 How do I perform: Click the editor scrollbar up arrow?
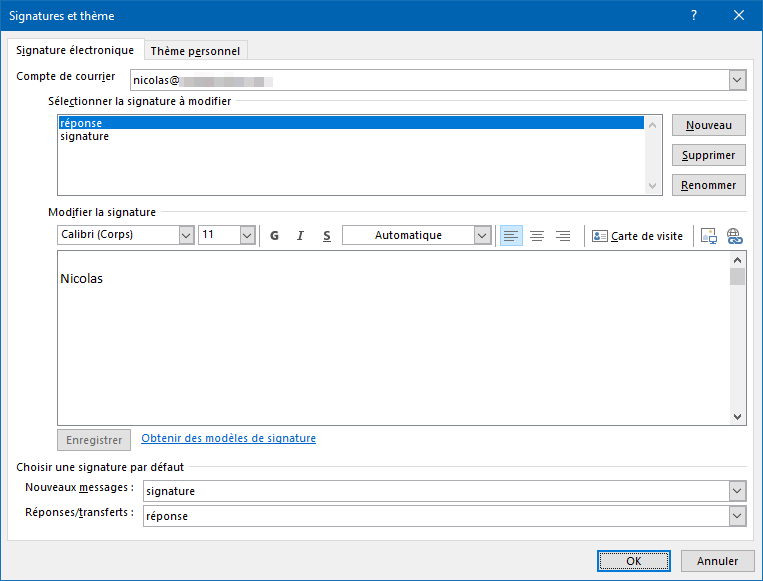(737, 260)
